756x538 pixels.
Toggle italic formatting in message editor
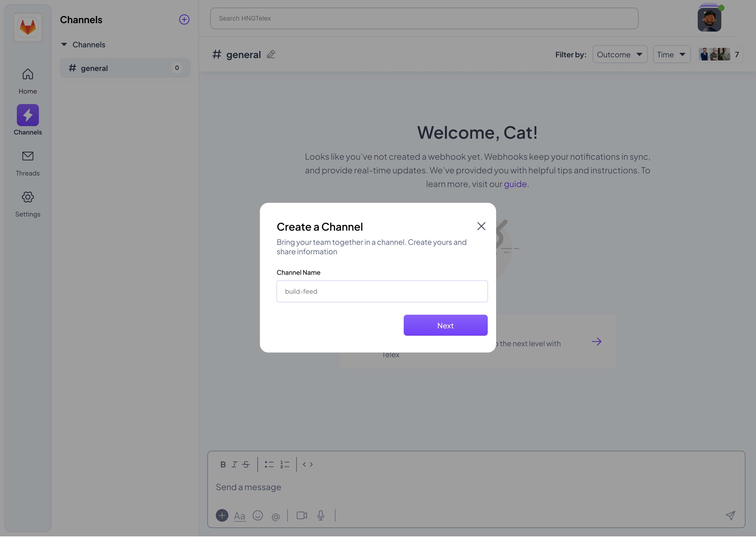click(234, 465)
